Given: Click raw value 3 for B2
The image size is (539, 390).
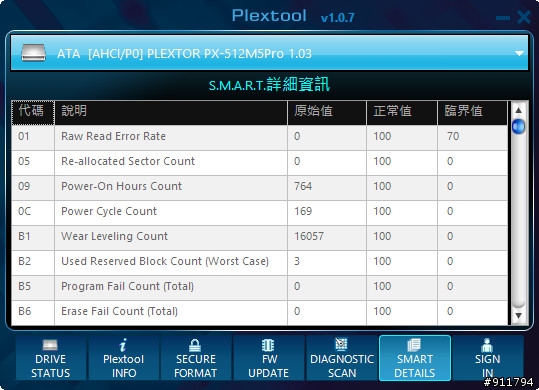Looking at the screenshot, I should tap(297, 261).
